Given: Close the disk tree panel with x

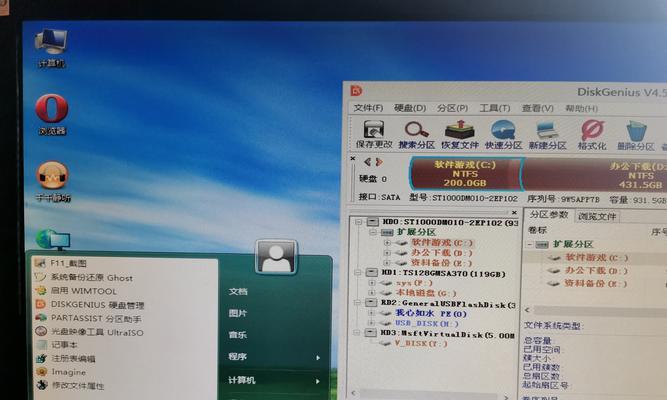Looking at the screenshot, I should point(514,212).
